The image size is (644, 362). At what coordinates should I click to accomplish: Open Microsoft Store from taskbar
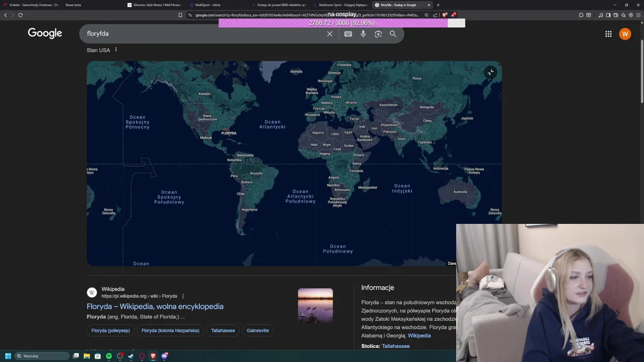point(98,356)
